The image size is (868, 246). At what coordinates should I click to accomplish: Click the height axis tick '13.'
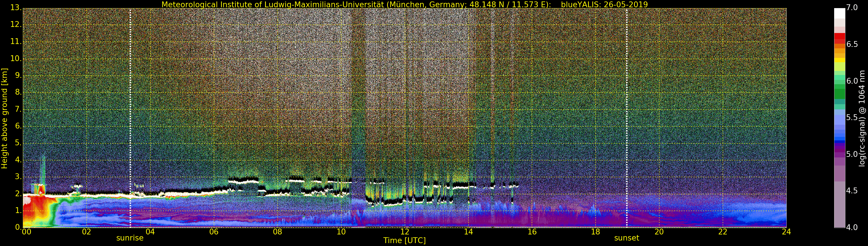coord(16,8)
